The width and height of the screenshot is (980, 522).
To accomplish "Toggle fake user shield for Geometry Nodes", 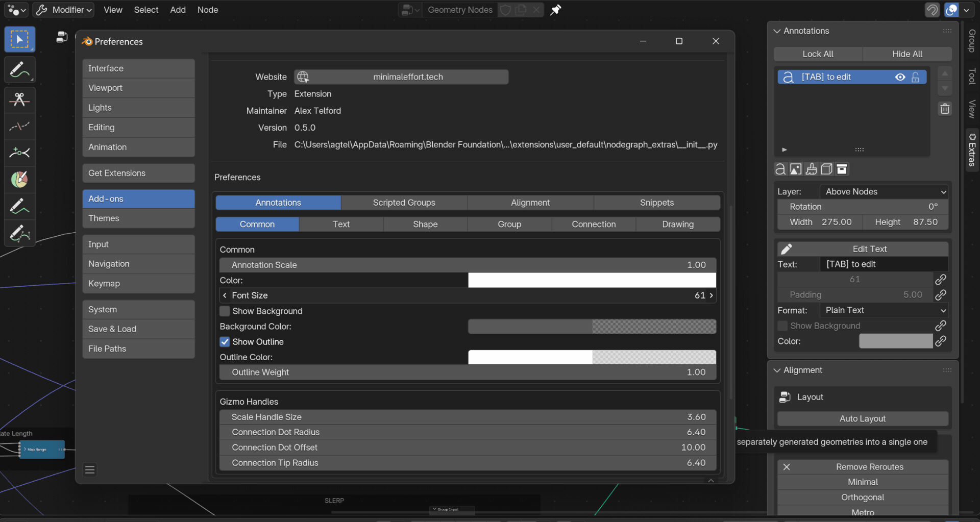I will tap(505, 10).
